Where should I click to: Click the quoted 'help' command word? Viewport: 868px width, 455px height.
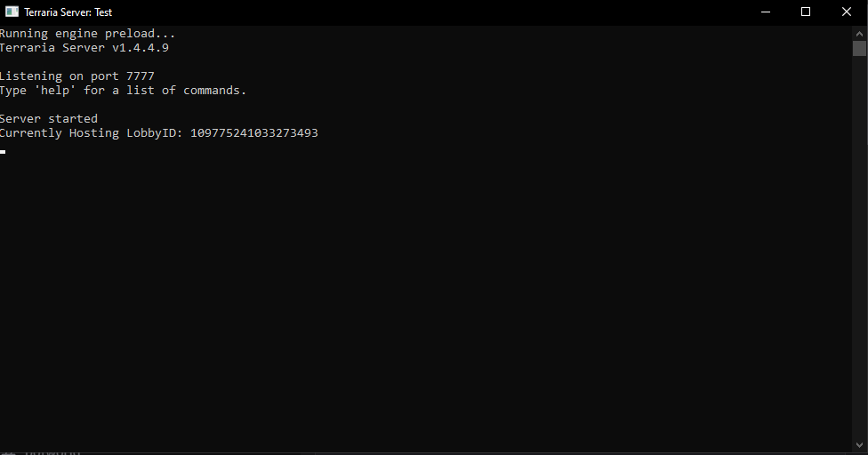pos(55,91)
